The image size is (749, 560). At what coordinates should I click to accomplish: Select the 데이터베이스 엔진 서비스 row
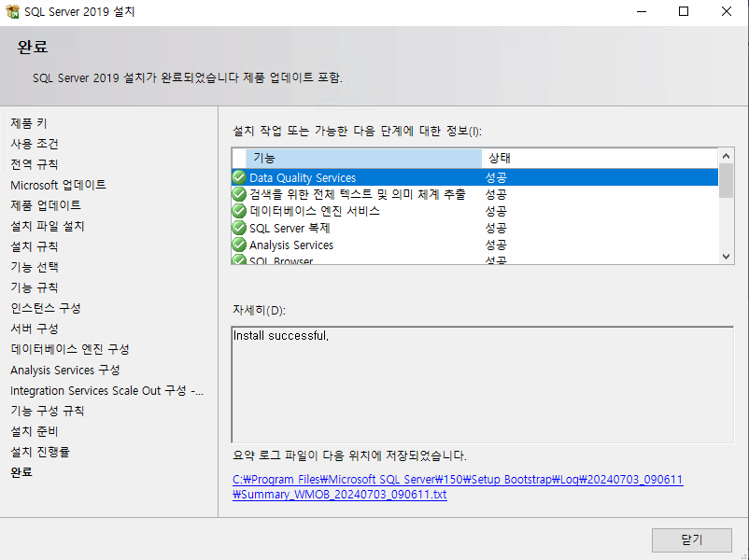click(474, 211)
